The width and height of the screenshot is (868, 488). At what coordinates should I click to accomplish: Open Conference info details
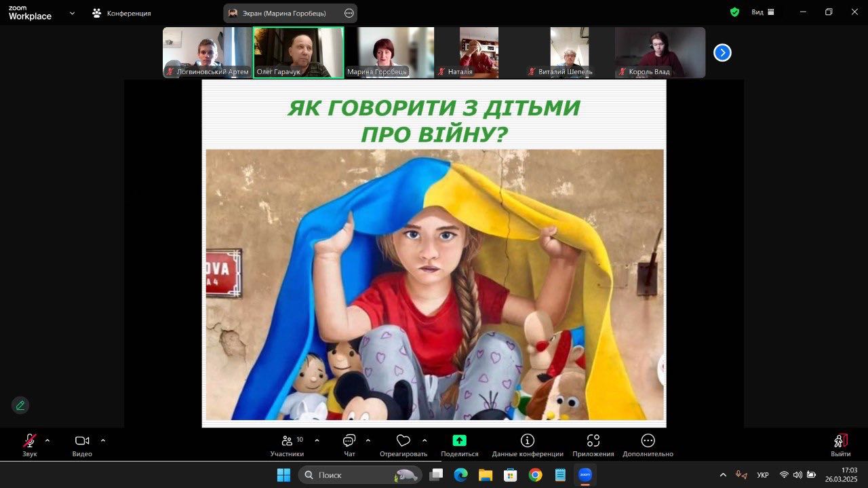(x=527, y=445)
